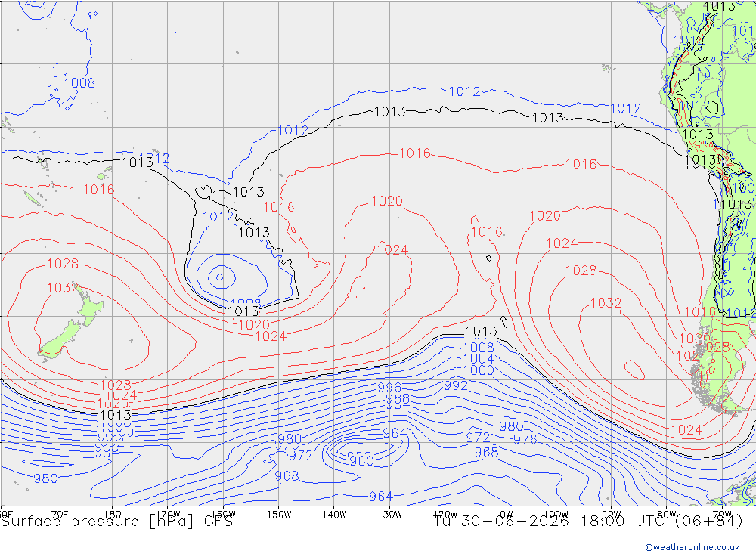
Task: Click the blue "1000" isobar label below 1004
Action: point(479,370)
